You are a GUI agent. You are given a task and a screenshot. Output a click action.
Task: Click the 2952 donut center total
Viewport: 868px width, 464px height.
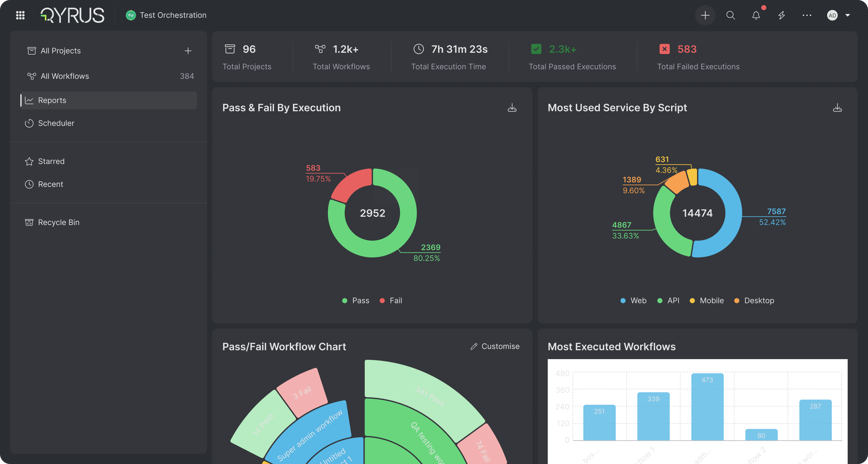(372, 213)
